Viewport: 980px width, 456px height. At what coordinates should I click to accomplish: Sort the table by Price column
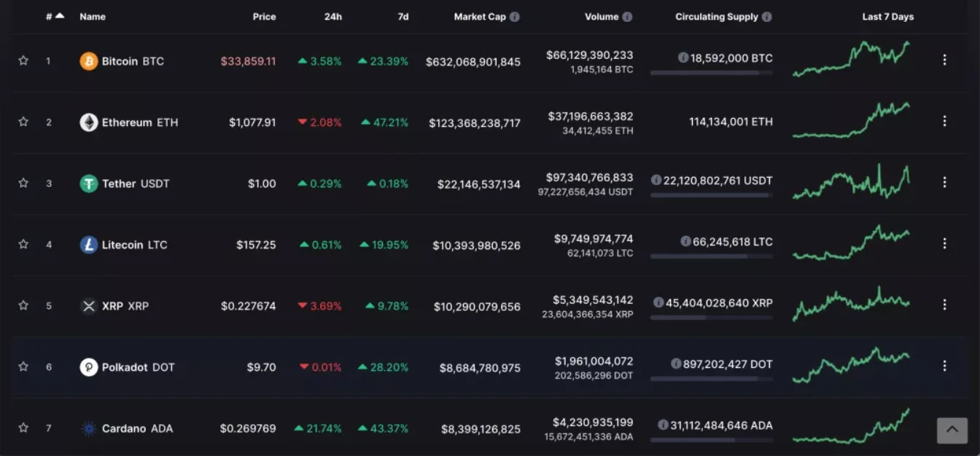(x=264, y=17)
